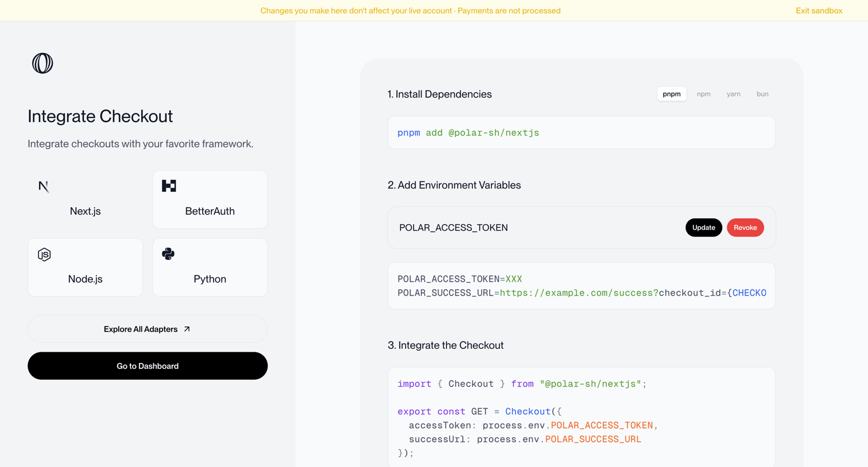Click the export const GET code line
This screenshot has width=868, height=467.
click(x=479, y=412)
